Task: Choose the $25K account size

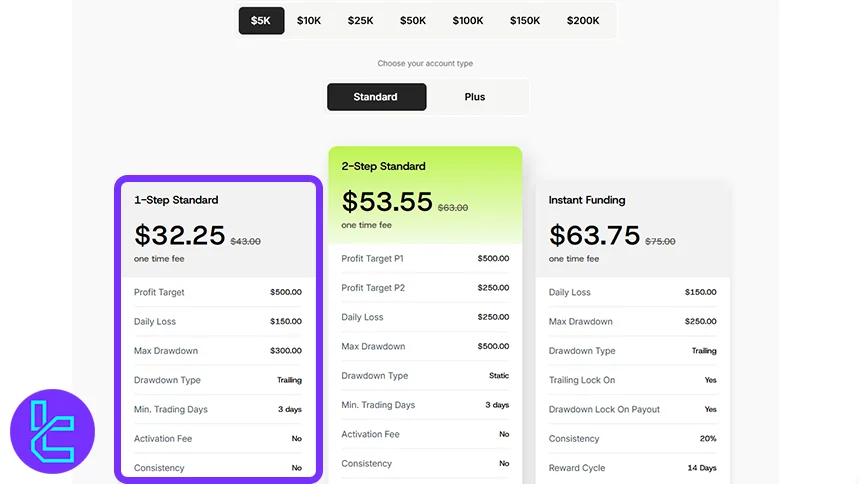Action: 360,20
